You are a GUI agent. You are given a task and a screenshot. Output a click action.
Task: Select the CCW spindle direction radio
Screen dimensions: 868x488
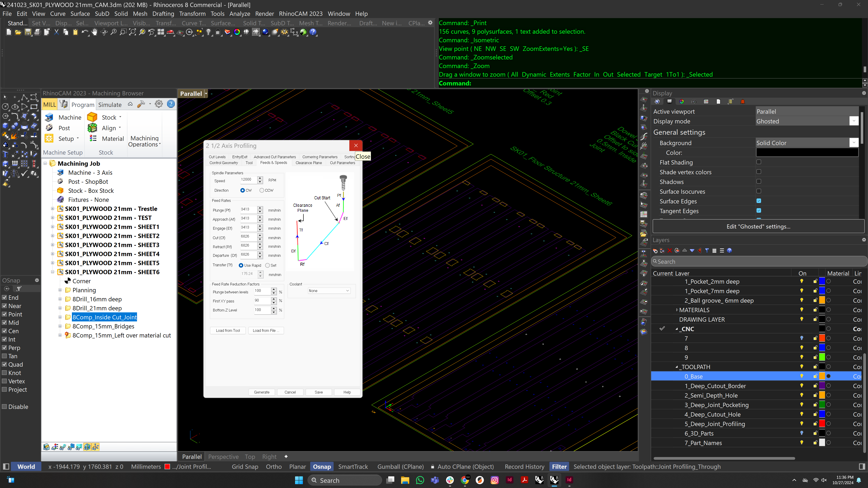tap(262, 190)
